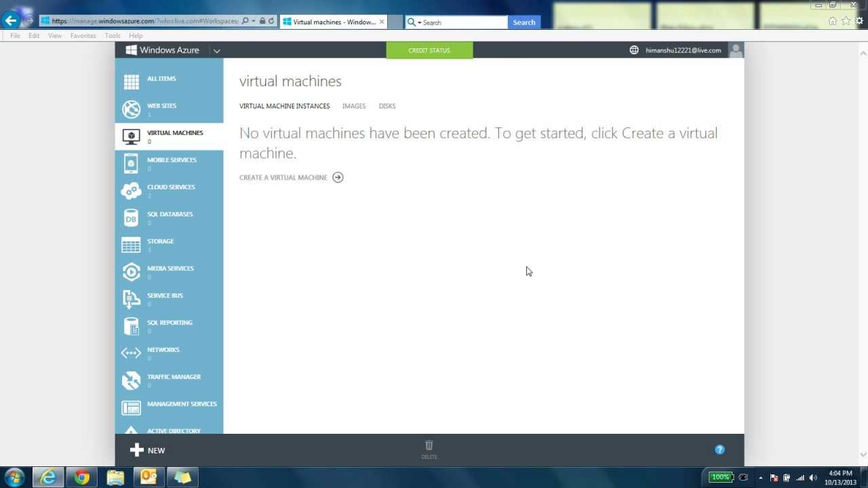Open the Windows Start button
The image size is (868, 488).
(x=14, y=477)
